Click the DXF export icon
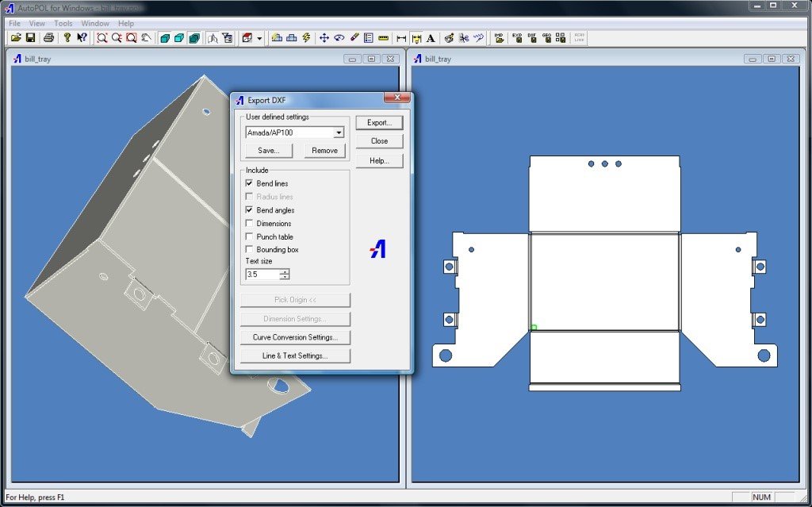Image resolution: width=812 pixels, height=507 pixels. [532, 38]
